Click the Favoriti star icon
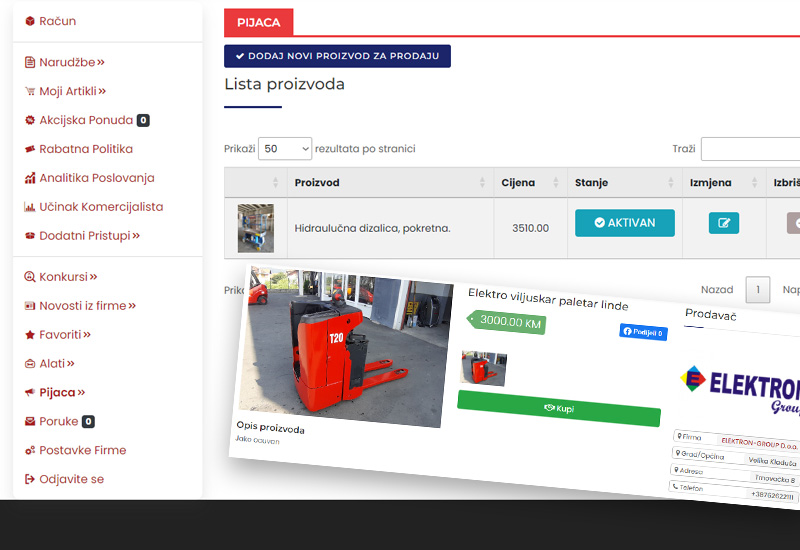 [30, 335]
